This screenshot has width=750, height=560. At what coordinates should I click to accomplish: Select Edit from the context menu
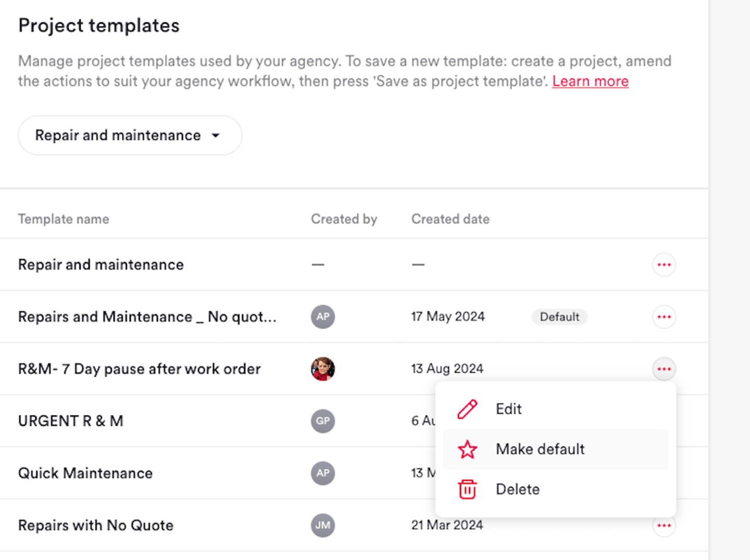[x=508, y=409]
